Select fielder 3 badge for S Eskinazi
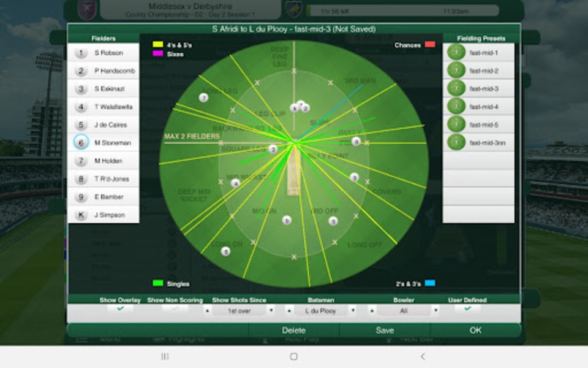588x368 pixels. (x=81, y=89)
